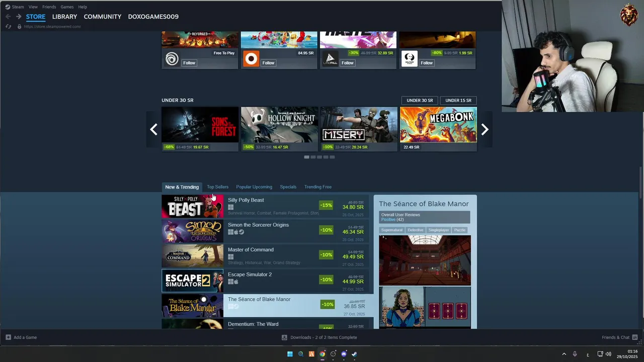This screenshot has height=362, width=644.
Task: Click the Downloads icon in status bar
Action: [284, 337]
